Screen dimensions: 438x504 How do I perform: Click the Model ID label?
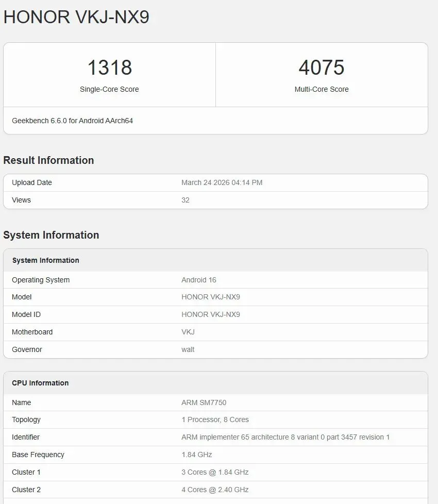(x=26, y=314)
